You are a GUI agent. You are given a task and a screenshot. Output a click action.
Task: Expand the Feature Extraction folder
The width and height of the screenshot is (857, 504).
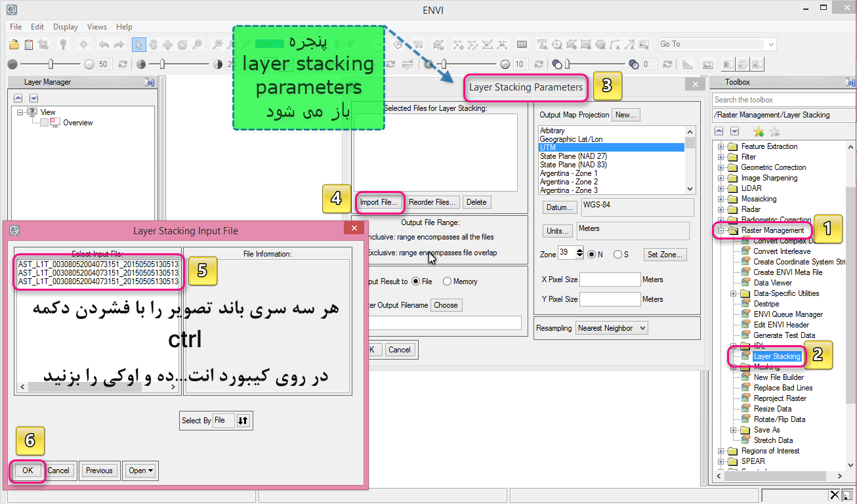(721, 146)
